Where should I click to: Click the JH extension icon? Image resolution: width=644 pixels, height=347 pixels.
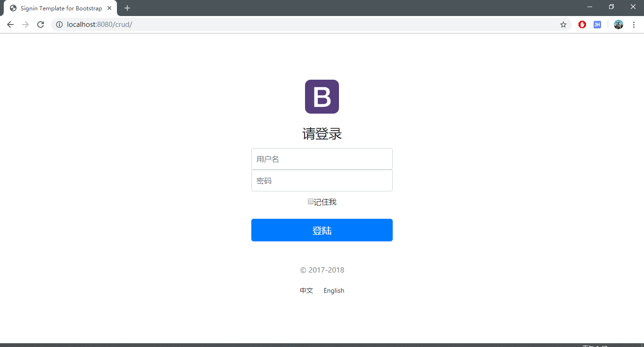tap(597, 24)
